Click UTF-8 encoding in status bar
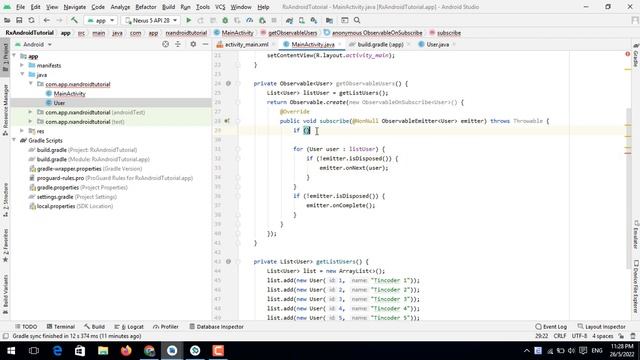The width and height of the screenshot is (640, 360). (579, 336)
